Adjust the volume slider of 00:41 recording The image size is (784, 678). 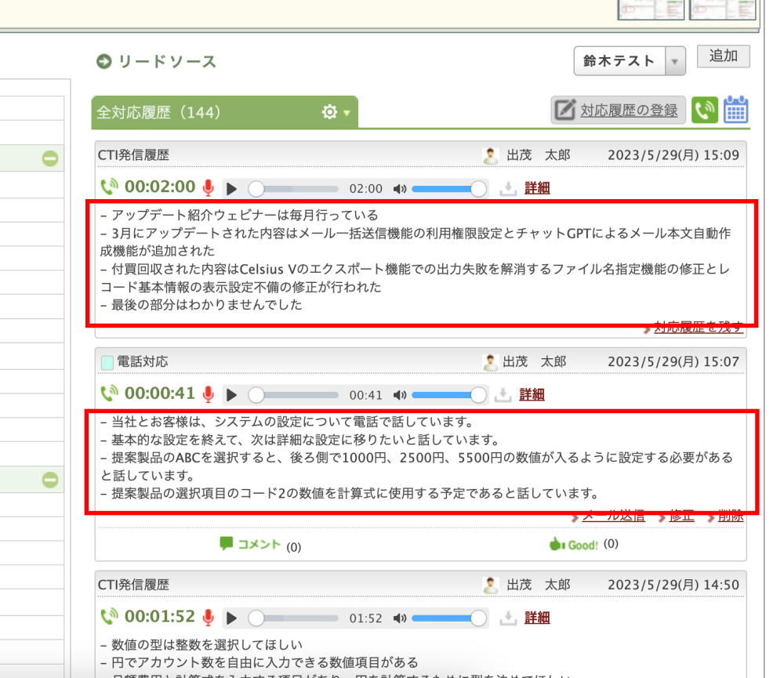pyautogui.click(x=448, y=395)
